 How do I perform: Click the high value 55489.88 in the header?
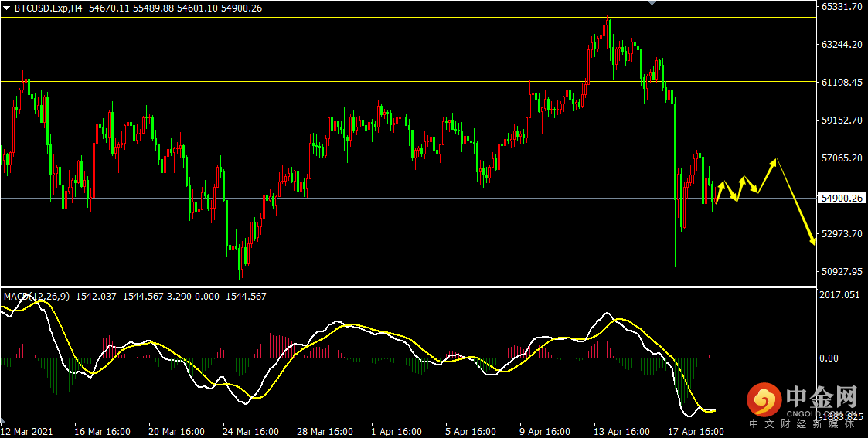[x=153, y=8]
